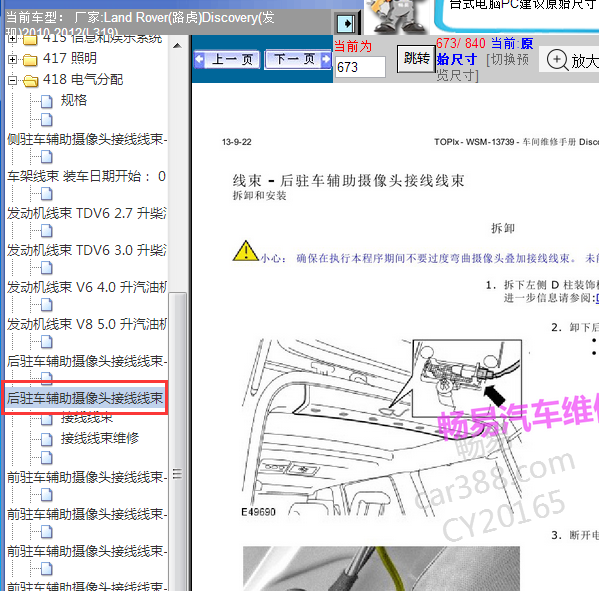Click the yellow caution triangle icon

(x=246, y=251)
